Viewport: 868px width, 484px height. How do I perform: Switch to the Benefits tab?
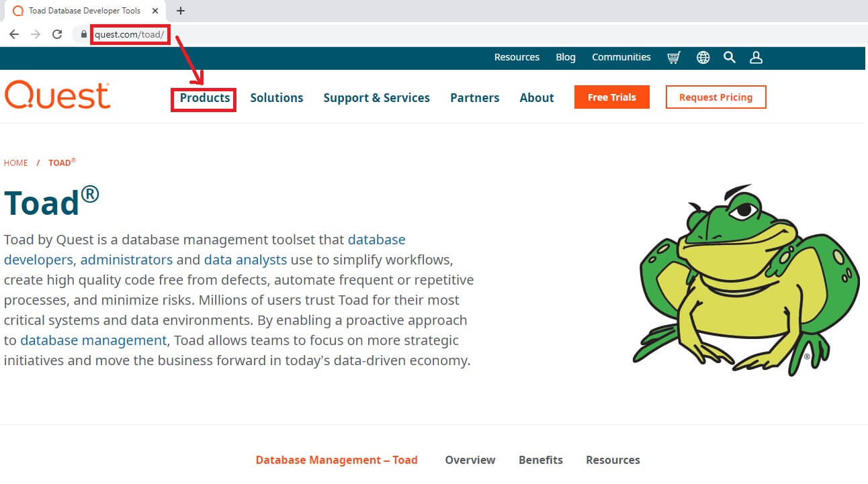pyautogui.click(x=541, y=461)
